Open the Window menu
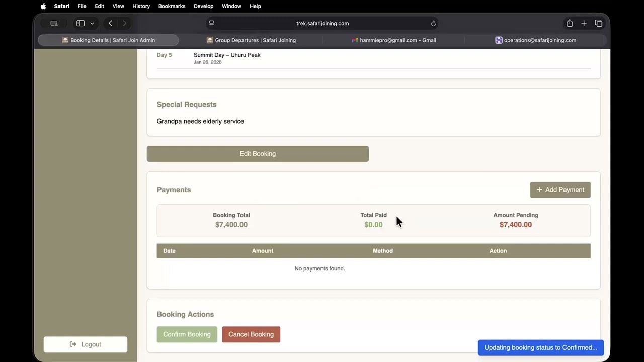 (x=232, y=6)
